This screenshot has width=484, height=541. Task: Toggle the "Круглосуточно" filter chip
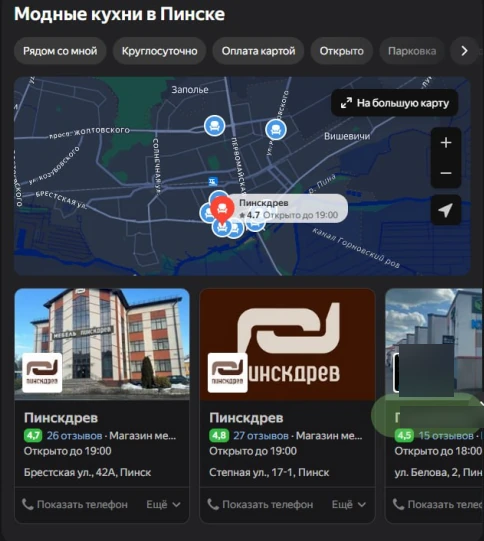(159, 51)
